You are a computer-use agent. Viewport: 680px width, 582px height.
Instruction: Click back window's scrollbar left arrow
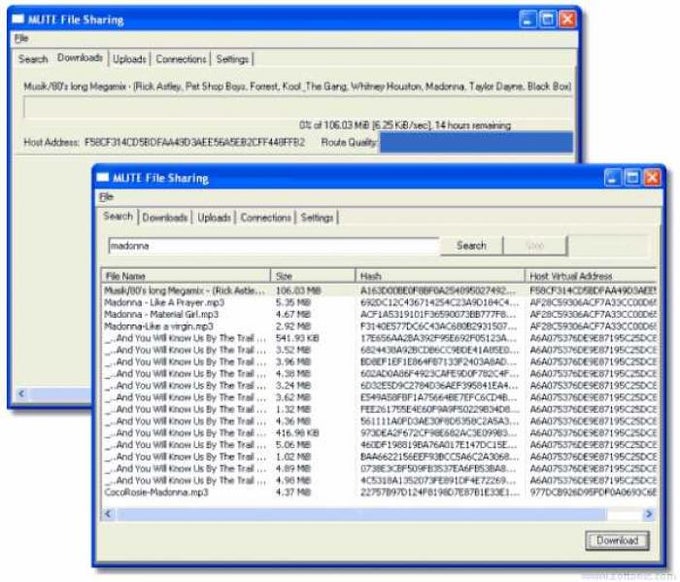coord(22,394)
